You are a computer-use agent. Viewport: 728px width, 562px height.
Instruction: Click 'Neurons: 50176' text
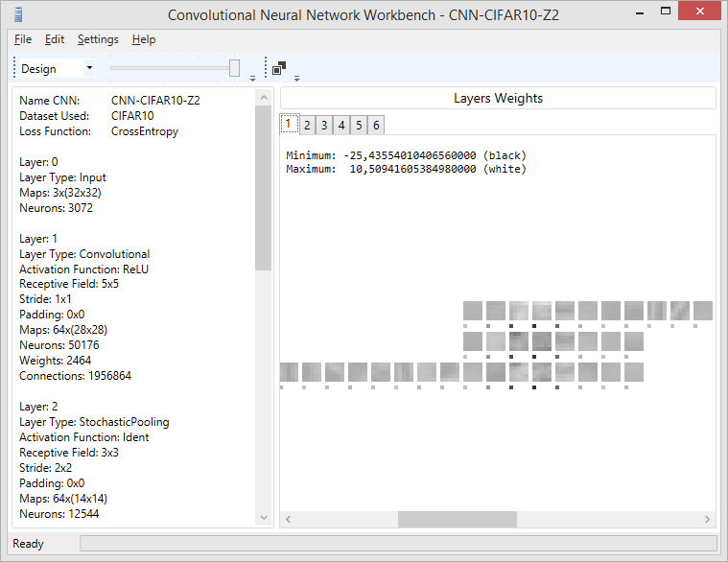coord(59,345)
